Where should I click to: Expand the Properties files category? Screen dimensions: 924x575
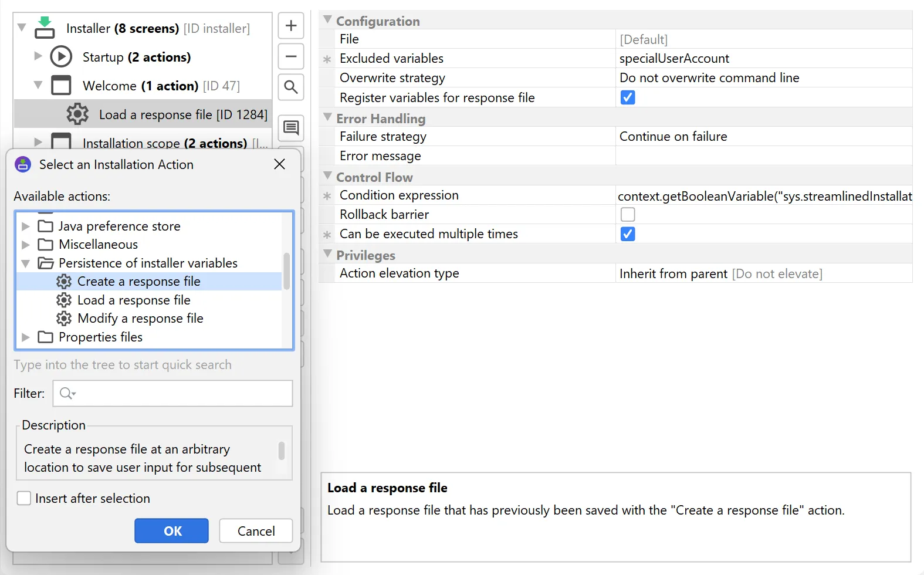point(25,337)
